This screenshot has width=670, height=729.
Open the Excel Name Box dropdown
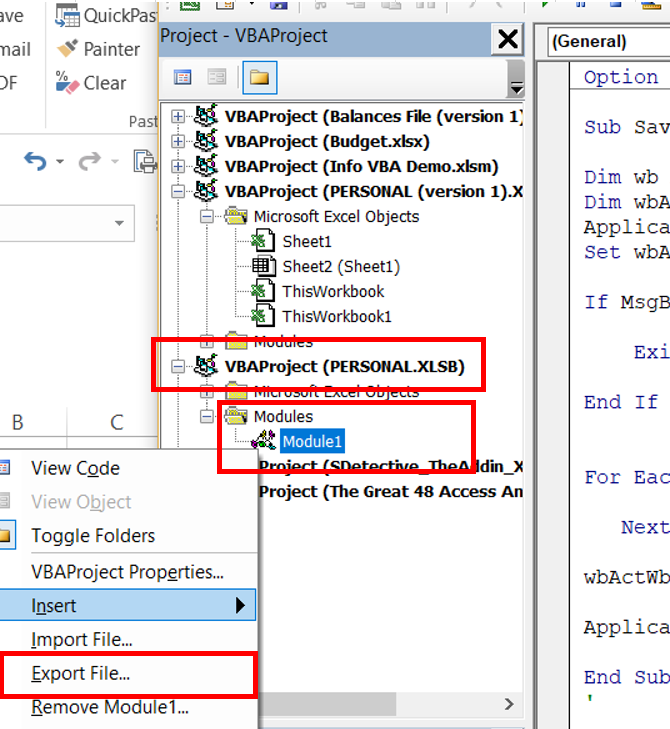119,223
